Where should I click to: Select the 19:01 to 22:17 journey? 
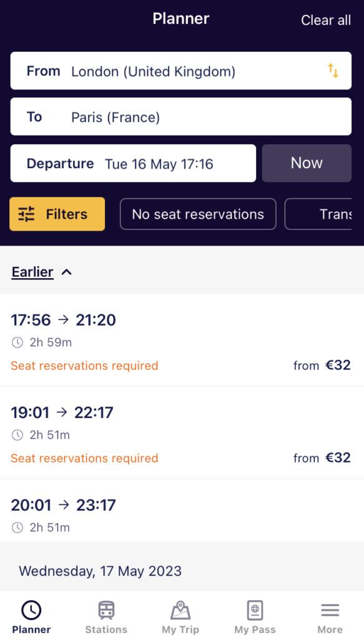point(182,432)
